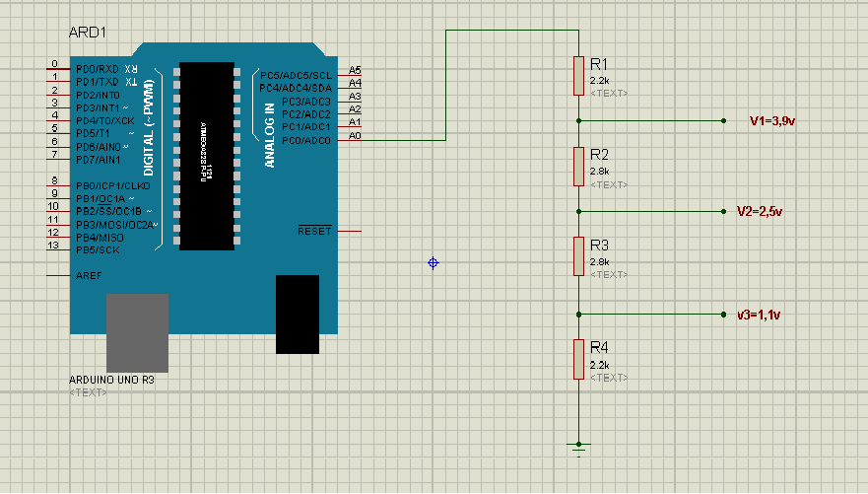The width and height of the screenshot is (868, 494).
Task: Click the R4 reference label
Action: (x=599, y=348)
